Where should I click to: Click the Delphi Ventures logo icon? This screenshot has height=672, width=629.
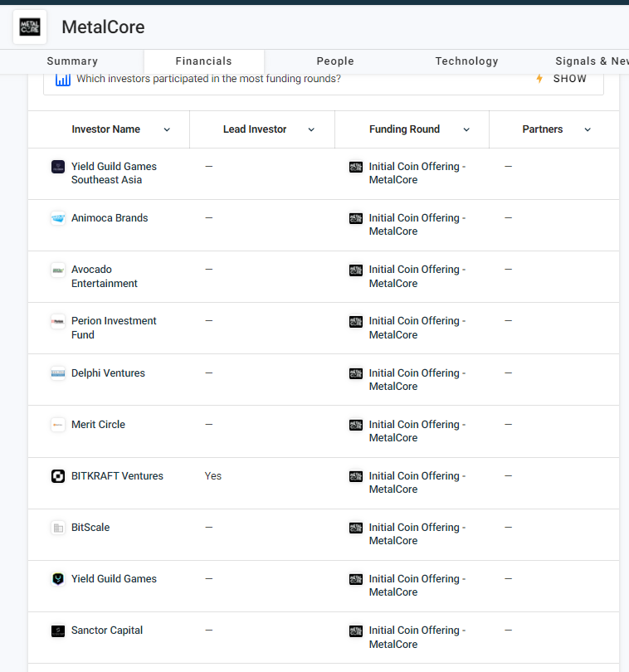(x=58, y=373)
